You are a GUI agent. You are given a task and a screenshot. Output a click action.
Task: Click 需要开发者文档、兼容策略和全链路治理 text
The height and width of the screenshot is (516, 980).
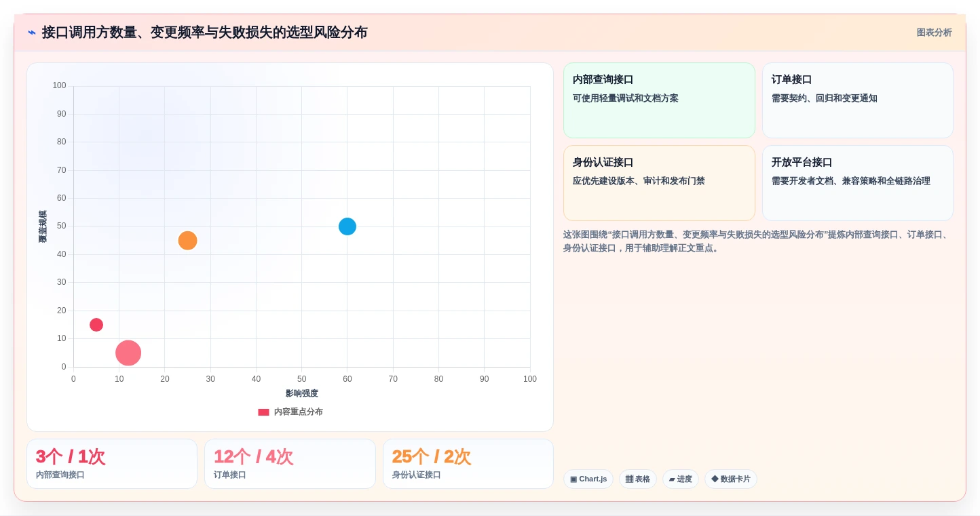click(x=851, y=181)
